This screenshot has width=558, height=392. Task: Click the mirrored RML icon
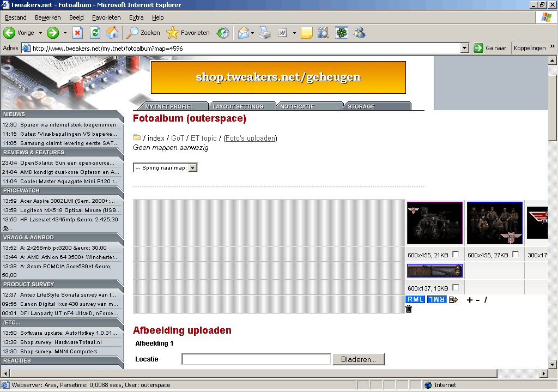436,299
